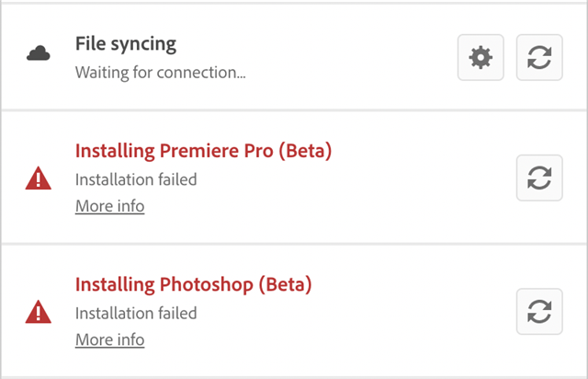Click the Waiting for connection status text

click(161, 73)
